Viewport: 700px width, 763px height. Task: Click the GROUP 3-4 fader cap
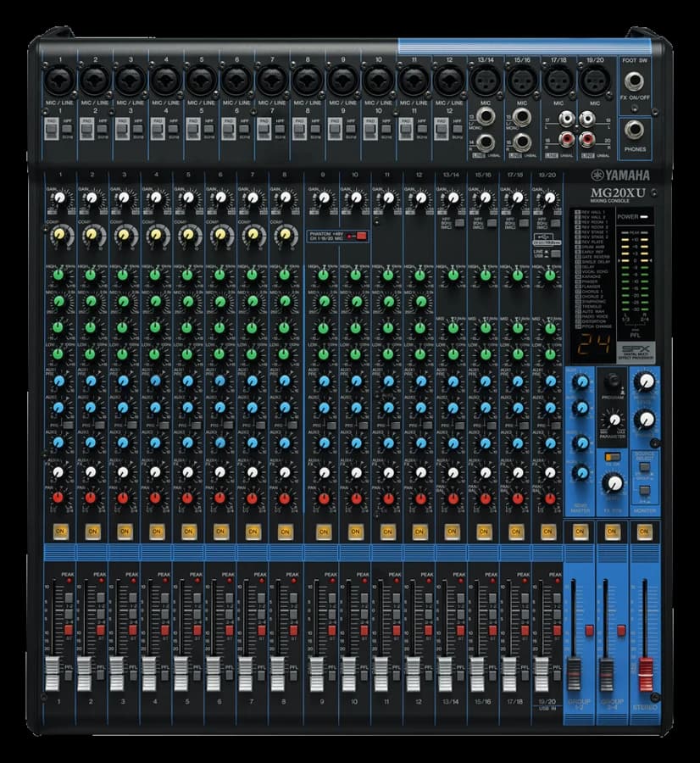tap(606, 674)
